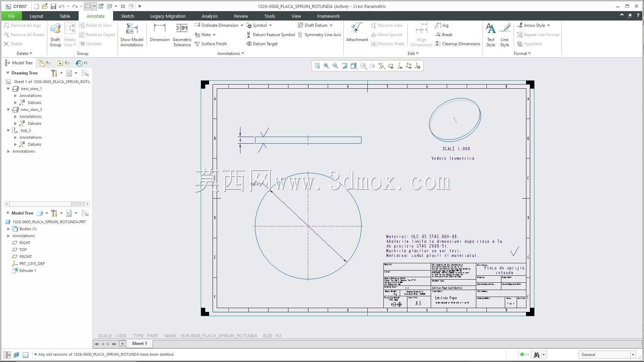The image size is (644, 362).
Task: Click the Jog tool
Action: (x=442, y=25)
